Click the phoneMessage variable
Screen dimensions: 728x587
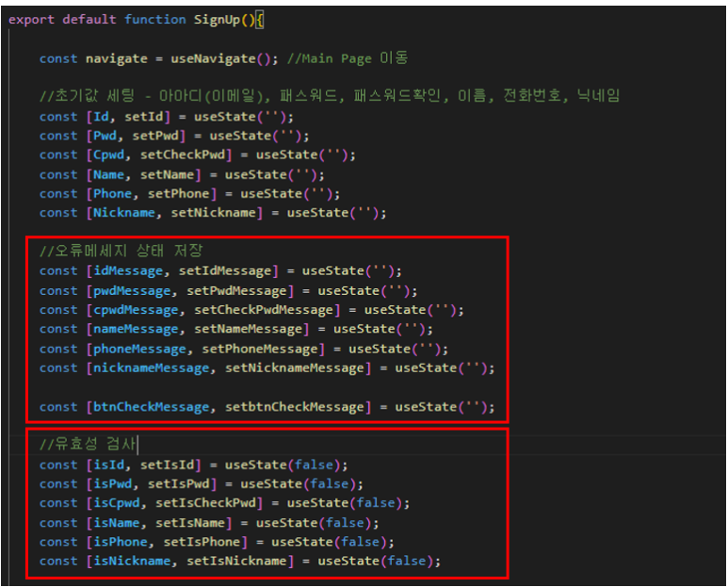coord(139,350)
